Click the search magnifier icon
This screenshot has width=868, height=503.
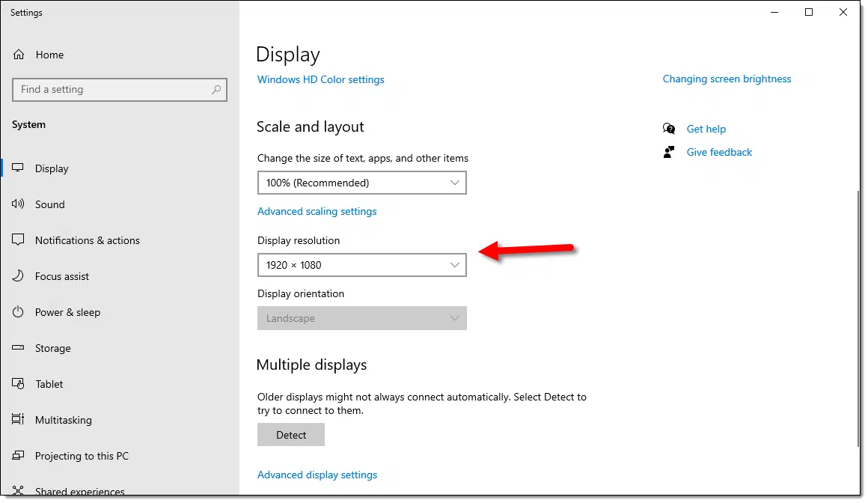click(x=216, y=89)
